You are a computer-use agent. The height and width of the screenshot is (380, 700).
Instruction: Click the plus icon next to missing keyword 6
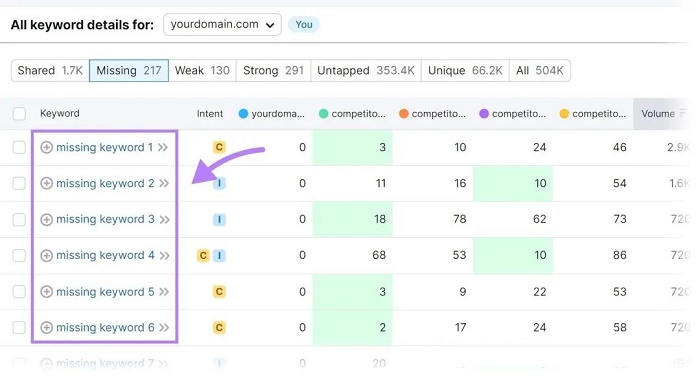(x=46, y=328)
